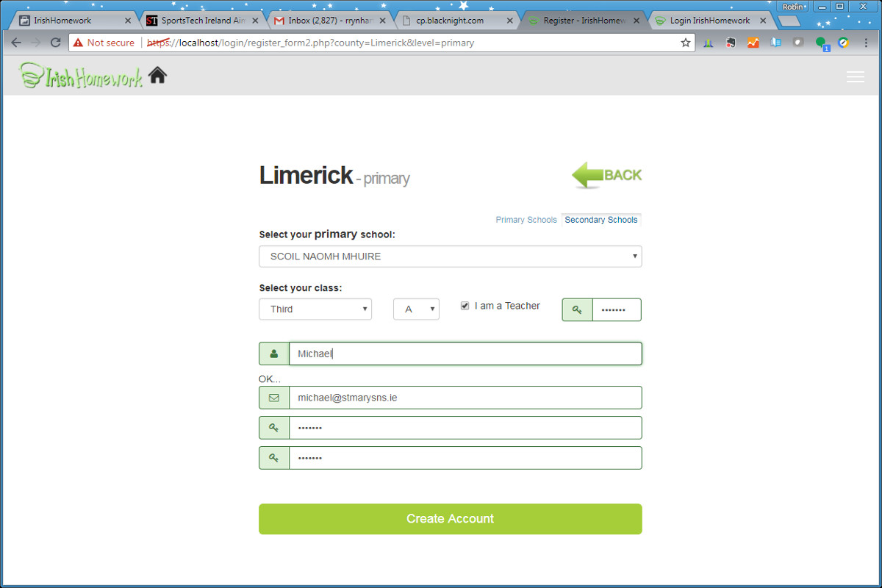
Task: Click the Not secure warning icon
Action: (77, 43)
